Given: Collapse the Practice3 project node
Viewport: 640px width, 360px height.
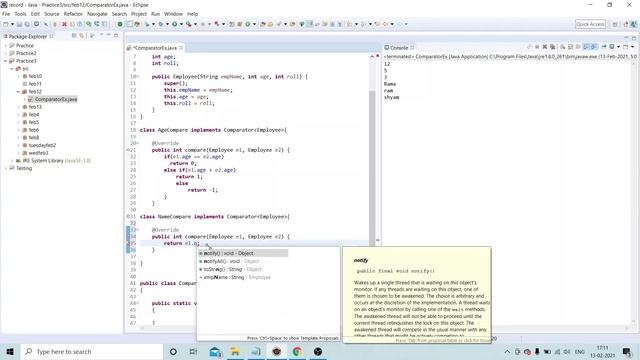Looking at the screenshot, I should click(6, 61).
